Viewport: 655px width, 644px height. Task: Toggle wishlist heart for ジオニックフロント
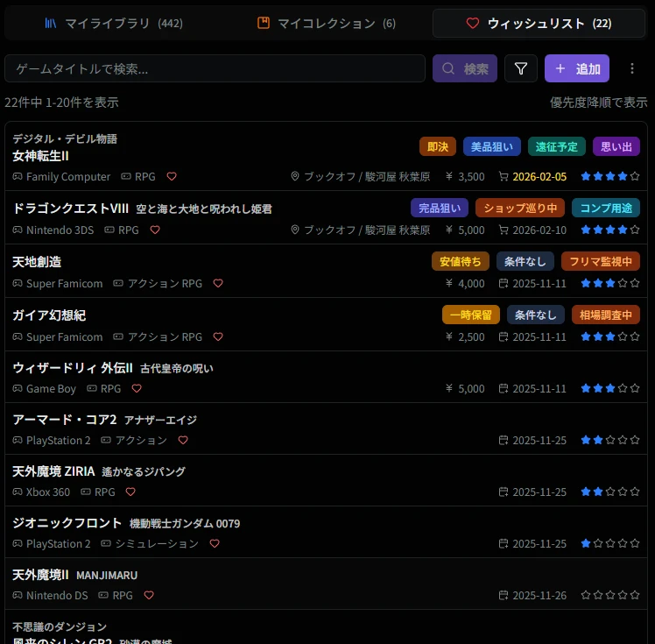pos(215,544)
